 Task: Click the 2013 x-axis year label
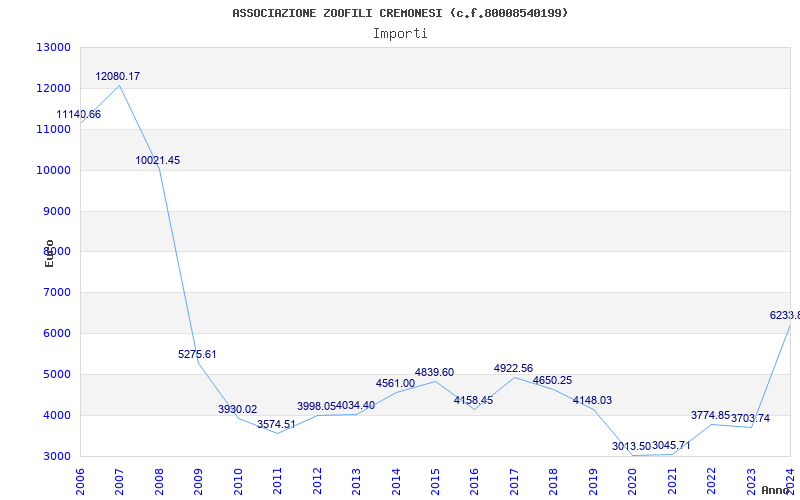(356, 482)
